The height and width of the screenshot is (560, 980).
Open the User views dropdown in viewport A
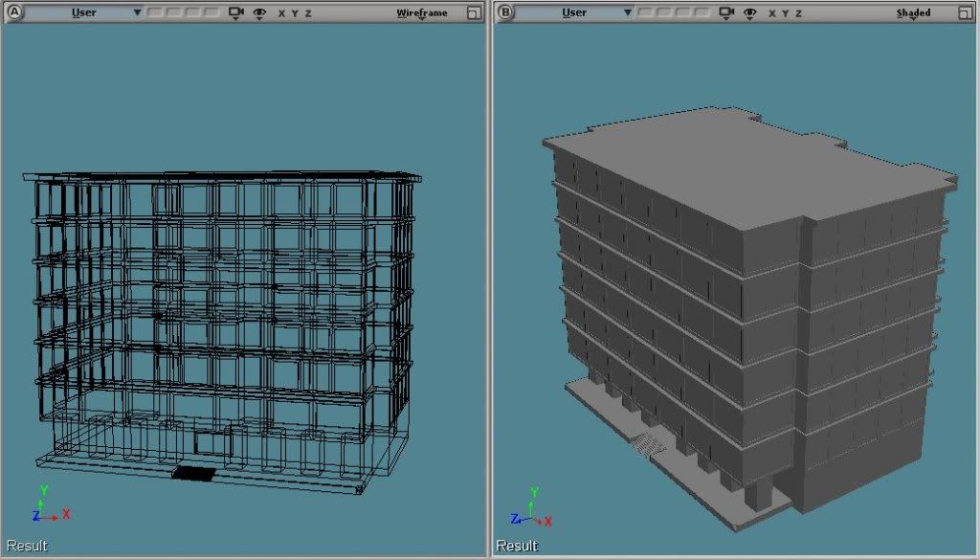84,12
